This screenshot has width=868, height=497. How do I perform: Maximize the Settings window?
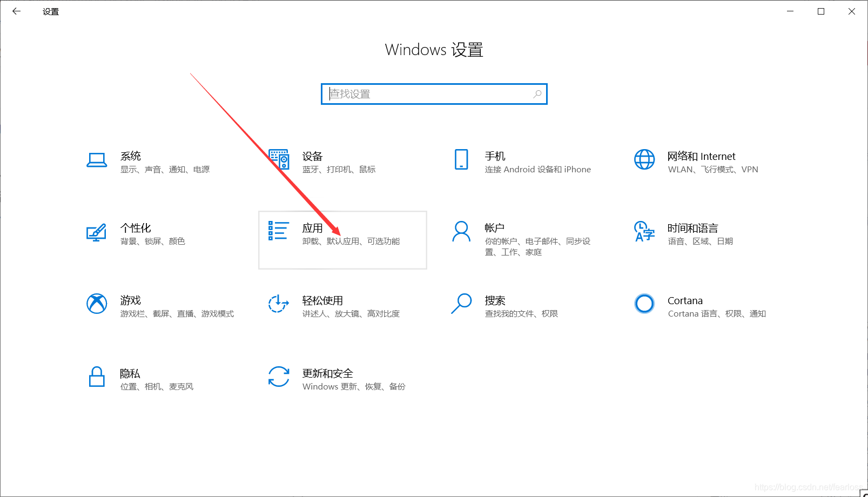click(821, 11)
